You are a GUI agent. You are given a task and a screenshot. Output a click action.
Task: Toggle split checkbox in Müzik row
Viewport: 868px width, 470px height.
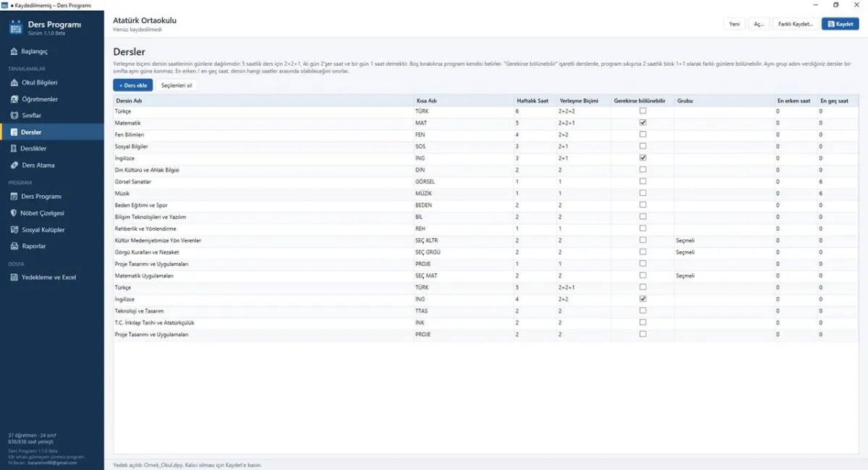[642, 193]
